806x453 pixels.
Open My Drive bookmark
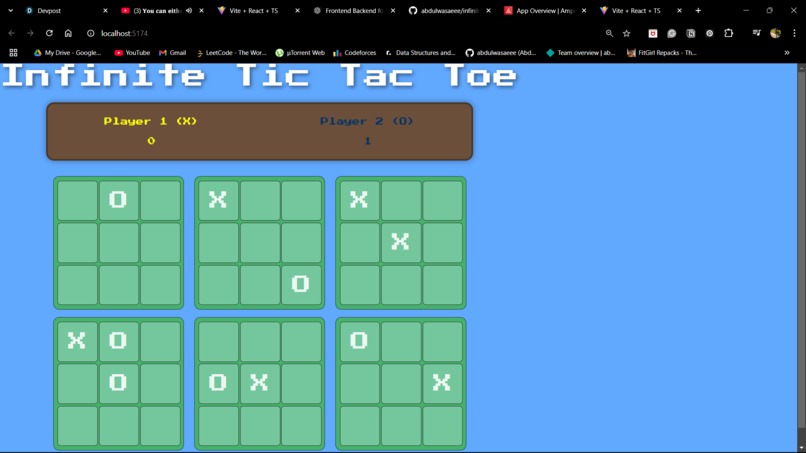pyautogui.click(x=67, y=52)
